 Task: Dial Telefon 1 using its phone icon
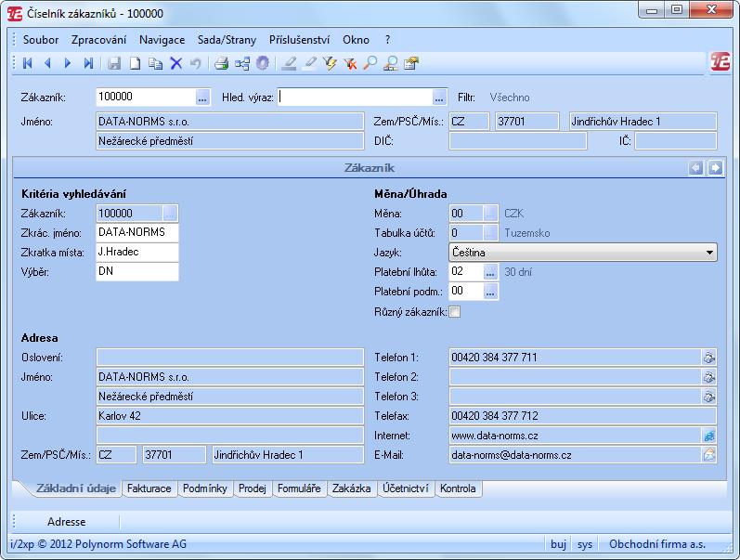708,358
